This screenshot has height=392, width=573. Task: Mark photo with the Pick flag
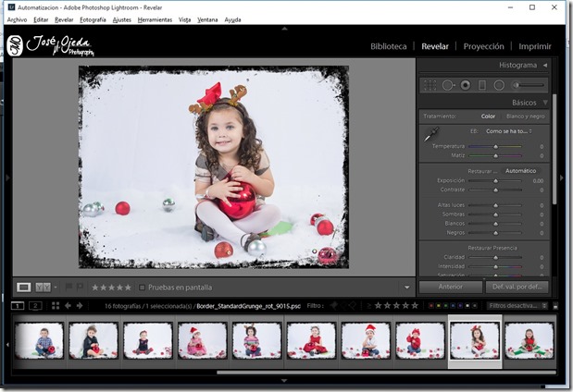(x=68, y=288)
